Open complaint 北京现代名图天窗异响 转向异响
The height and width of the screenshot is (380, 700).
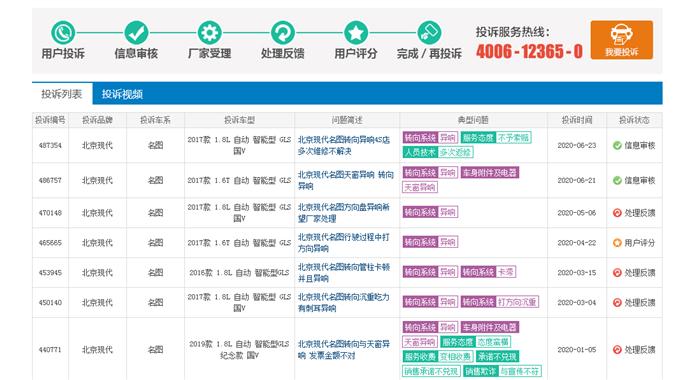point(346,180)
